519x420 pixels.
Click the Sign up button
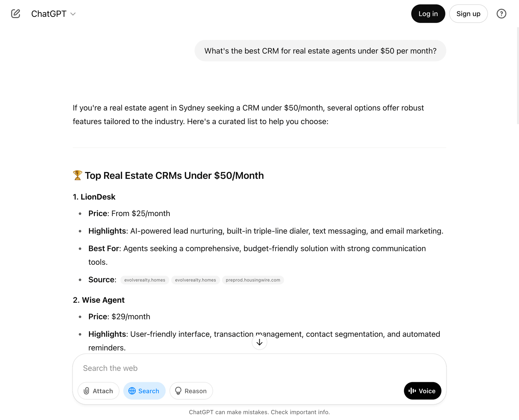tap(468, 14)
